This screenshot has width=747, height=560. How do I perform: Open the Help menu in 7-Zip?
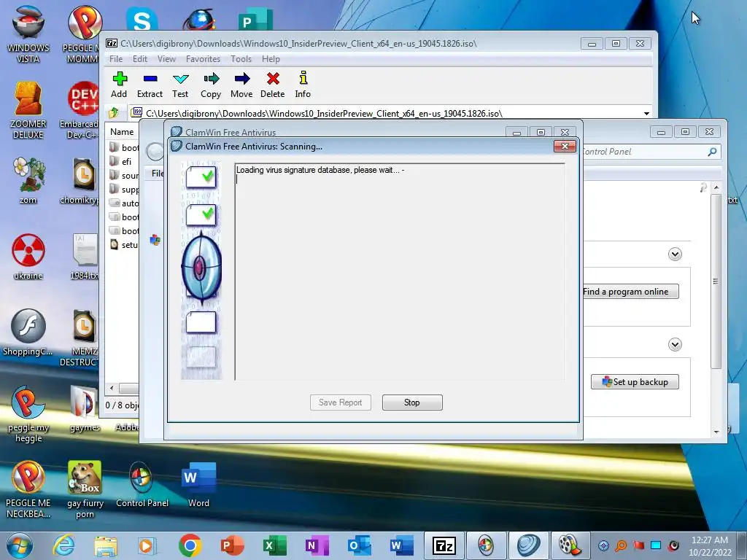point(271,59)
